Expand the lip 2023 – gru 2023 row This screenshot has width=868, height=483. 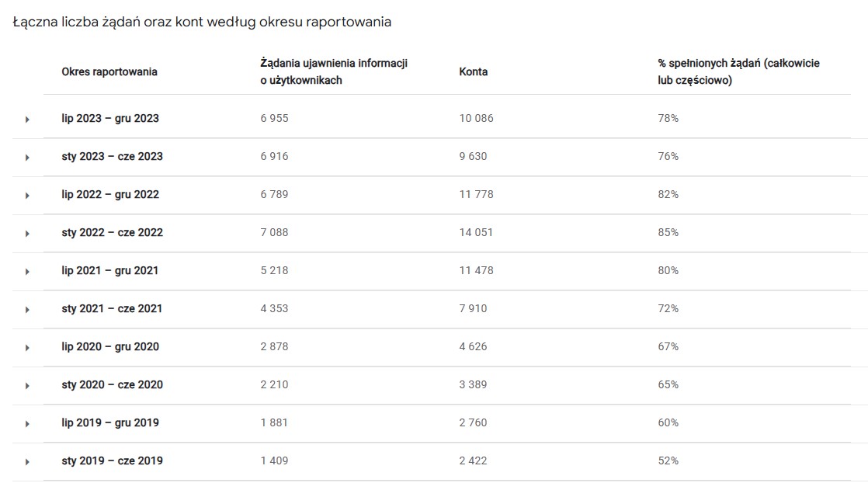pos(27,120)
